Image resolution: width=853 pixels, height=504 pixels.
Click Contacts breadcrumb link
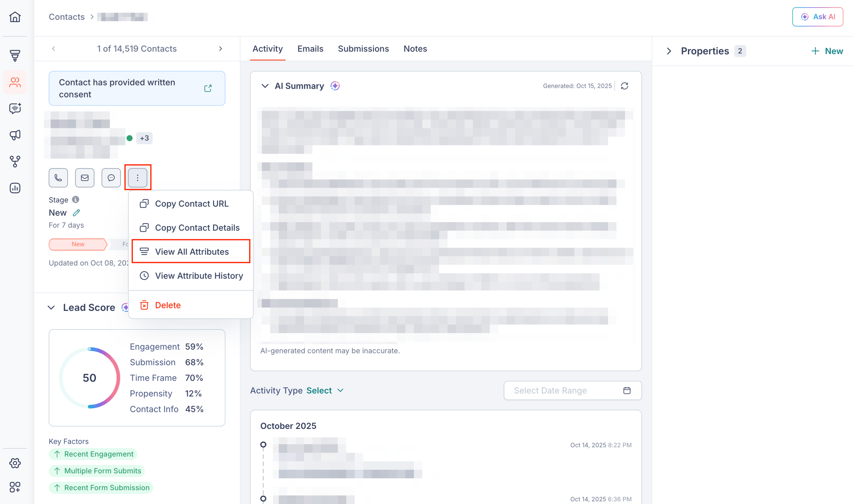67,17
